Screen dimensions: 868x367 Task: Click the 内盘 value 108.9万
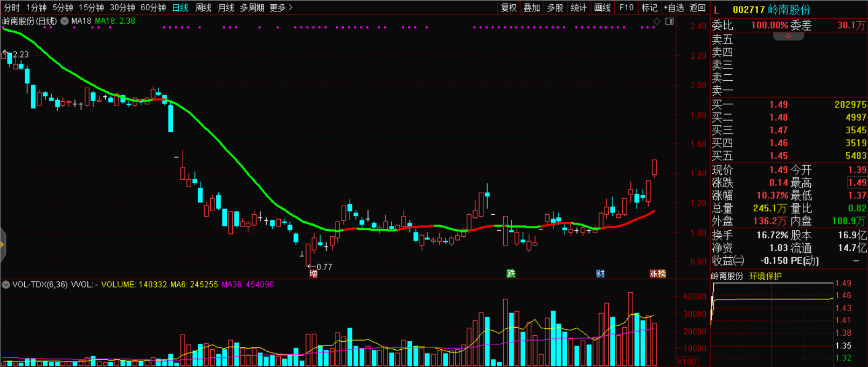pos(849,221)
